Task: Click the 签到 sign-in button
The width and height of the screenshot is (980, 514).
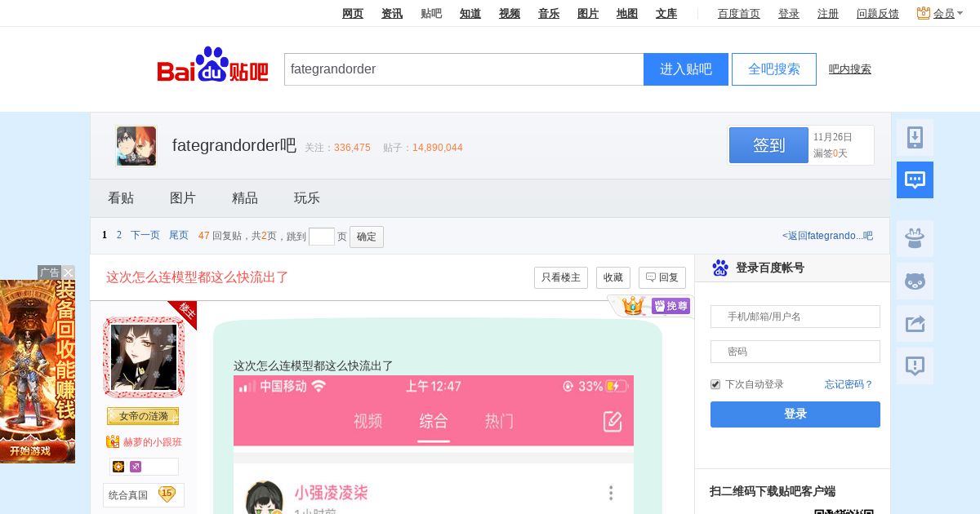Action: (x=768, y=145)
